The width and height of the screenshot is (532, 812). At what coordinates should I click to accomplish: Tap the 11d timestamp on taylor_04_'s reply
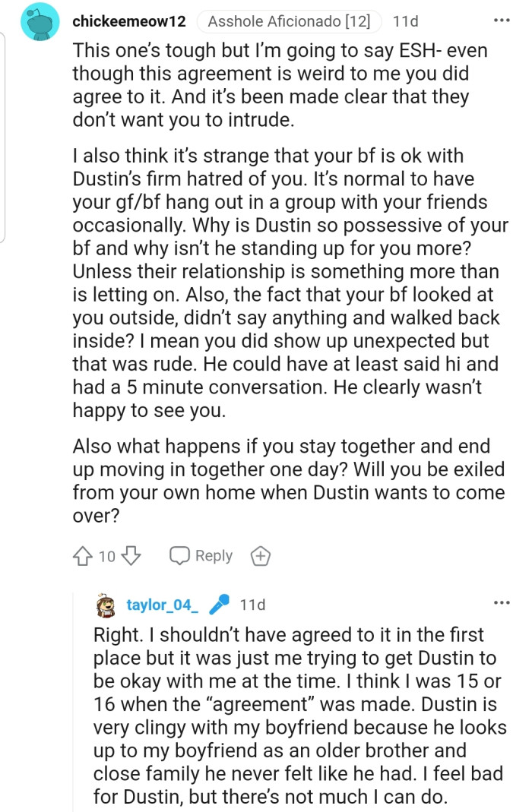[252, 605]
